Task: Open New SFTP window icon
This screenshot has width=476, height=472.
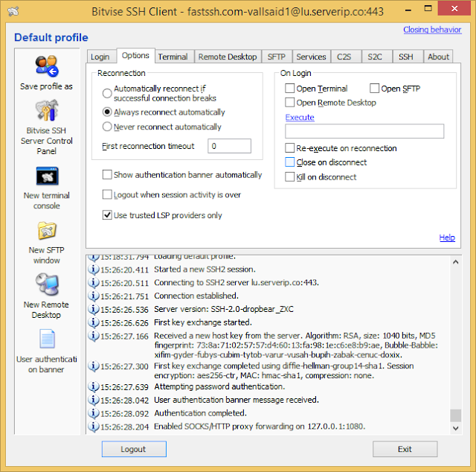Action: click(x=47, y=231)
